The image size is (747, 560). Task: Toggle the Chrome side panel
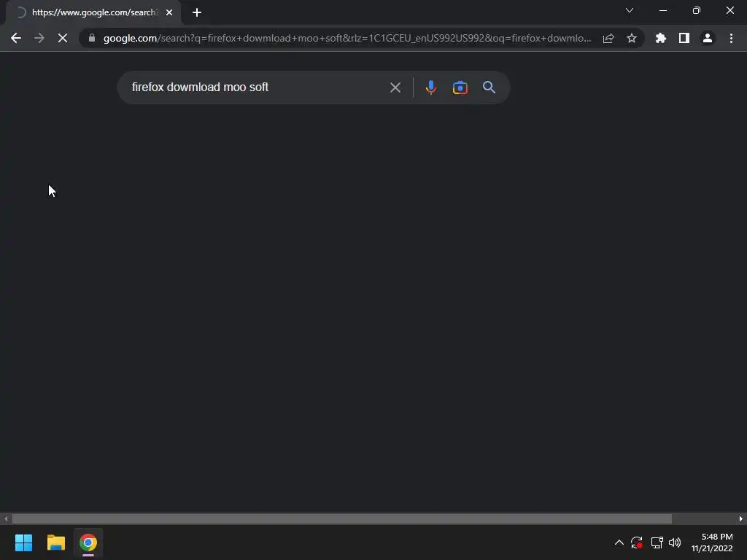[x=684, y=38]
